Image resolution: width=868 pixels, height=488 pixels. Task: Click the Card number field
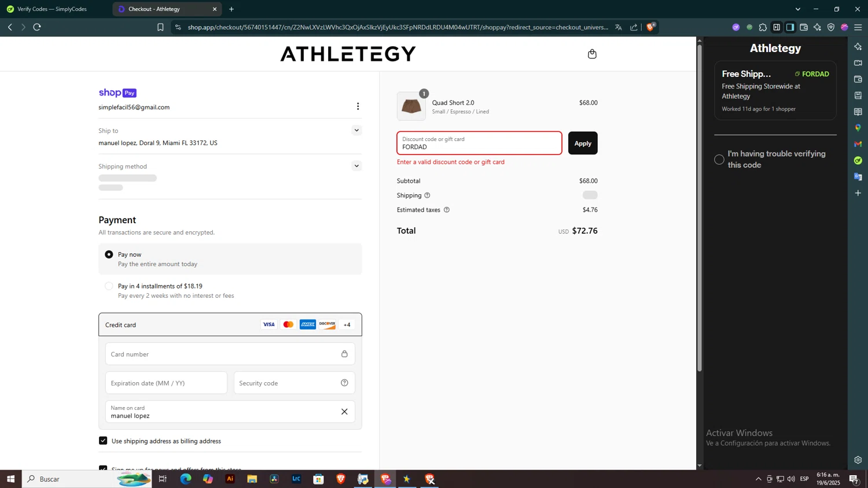(x=230, y=354)
